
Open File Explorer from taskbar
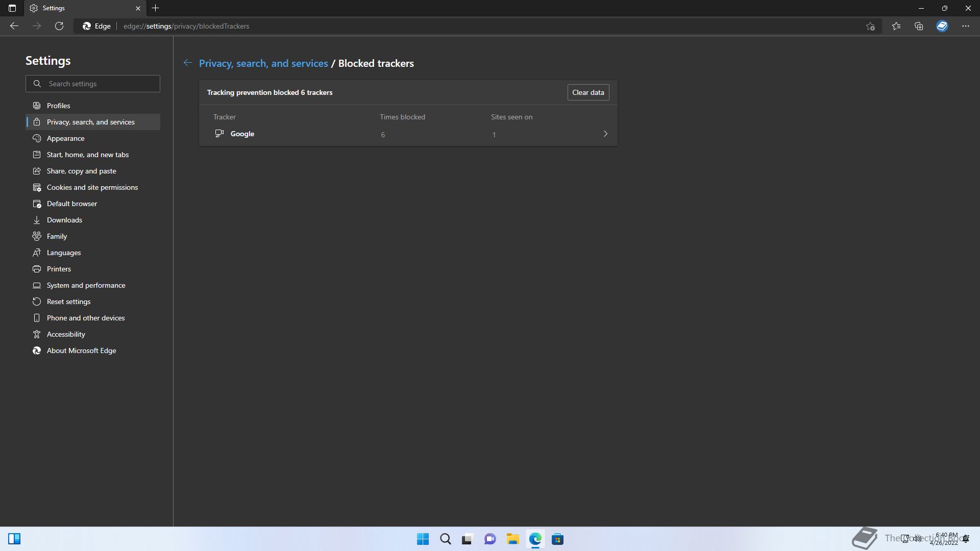[512, 539]
